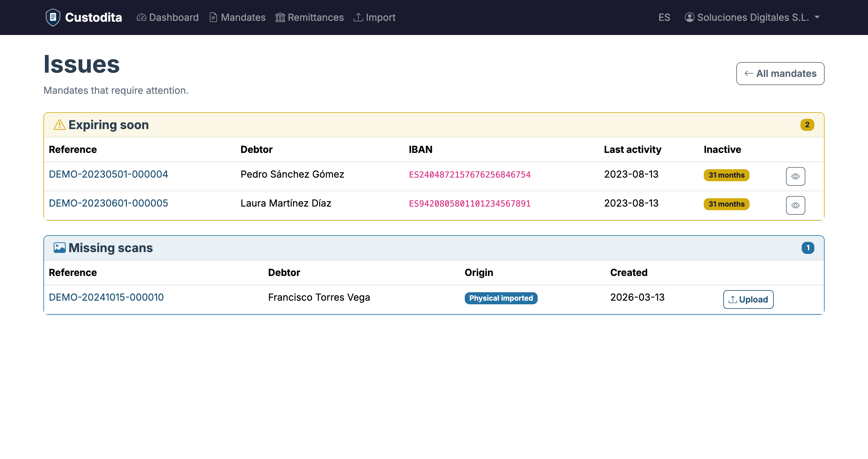Click the warning triangle on Expiring soon

point(59,125)
